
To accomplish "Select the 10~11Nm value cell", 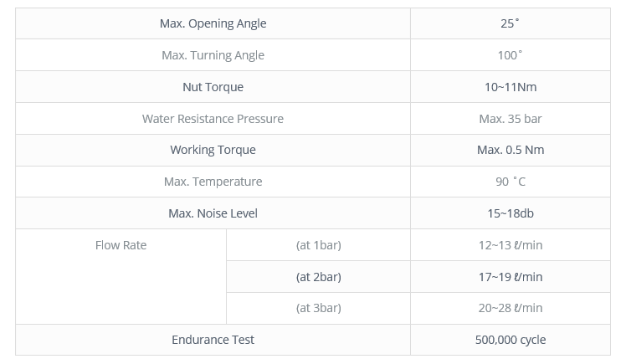I will tap(511, 87).
